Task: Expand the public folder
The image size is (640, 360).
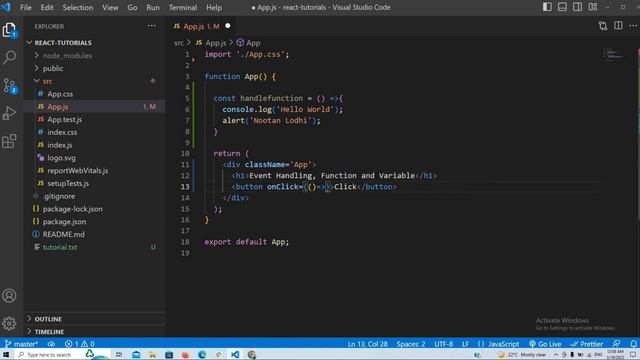Action: [x=95, y=68]
